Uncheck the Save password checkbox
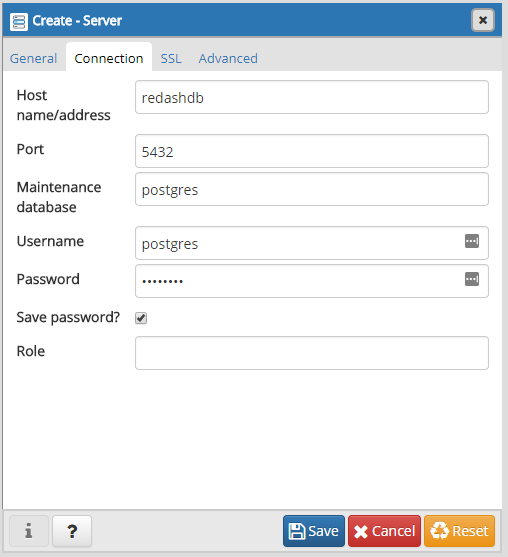The width and height of the screenshot is (508, 557). (x=141, y=318)
